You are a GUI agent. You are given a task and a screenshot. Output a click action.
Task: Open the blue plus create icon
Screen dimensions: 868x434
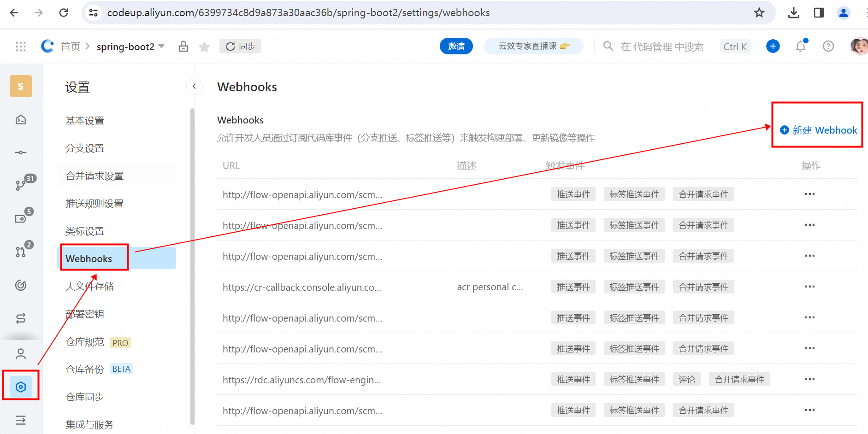pyautogui.click(x=773, y=46)
